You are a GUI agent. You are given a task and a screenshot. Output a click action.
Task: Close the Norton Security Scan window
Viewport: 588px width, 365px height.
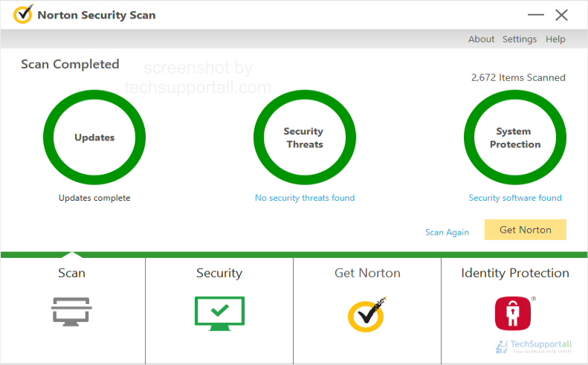tap(561, 15)
